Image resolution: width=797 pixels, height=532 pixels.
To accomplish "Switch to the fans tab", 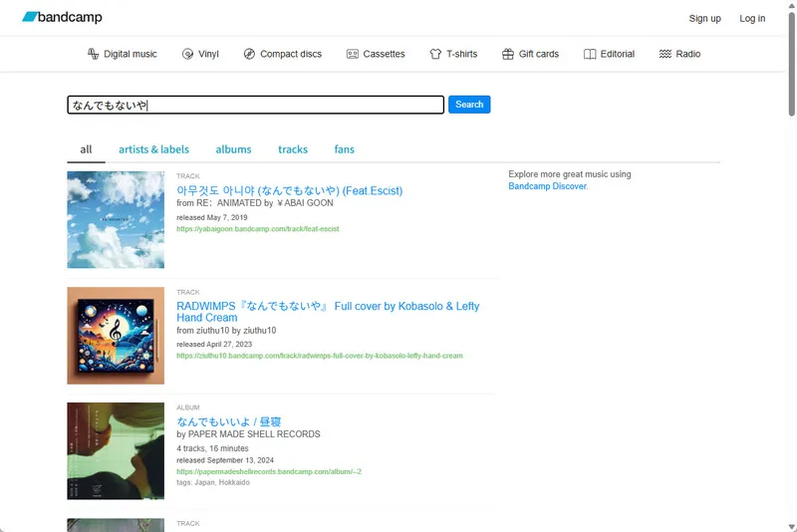I will [344, 149].
